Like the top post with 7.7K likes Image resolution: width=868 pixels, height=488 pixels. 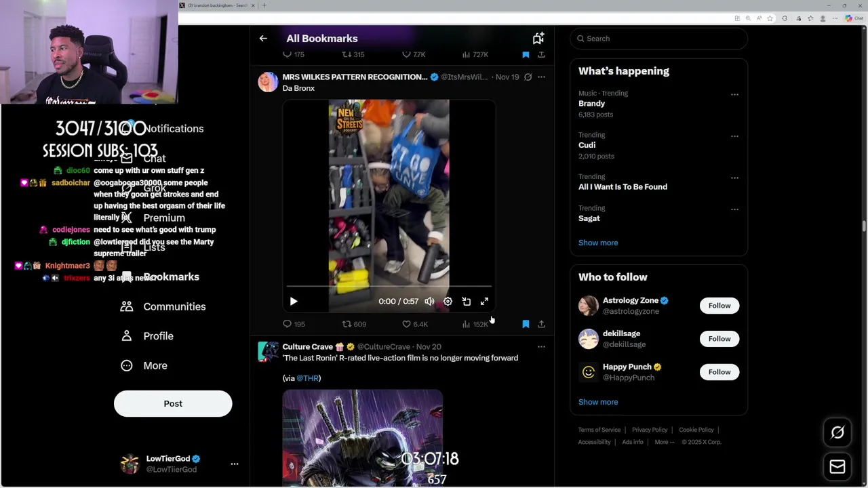pyautogui.click(x=414, y=54)
